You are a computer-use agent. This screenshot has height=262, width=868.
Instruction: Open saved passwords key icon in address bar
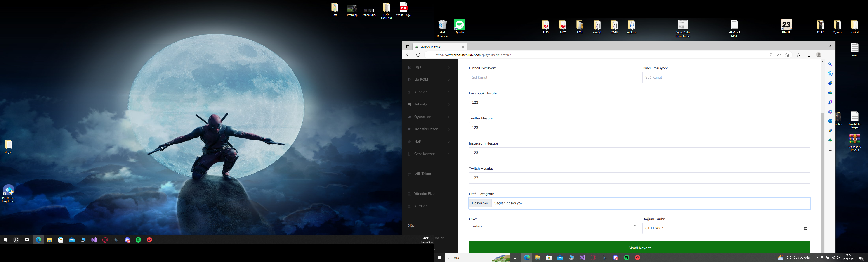click(x=770, y=55)
